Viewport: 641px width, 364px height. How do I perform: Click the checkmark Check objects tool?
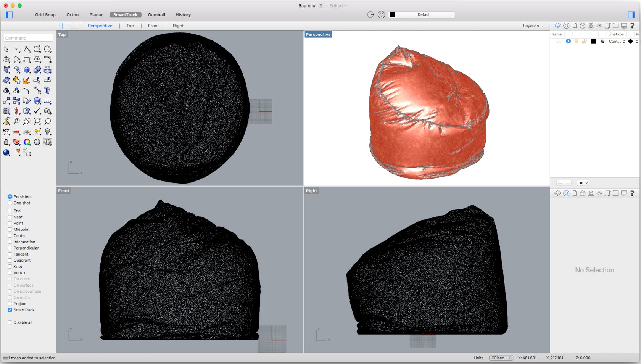[37, 111]
